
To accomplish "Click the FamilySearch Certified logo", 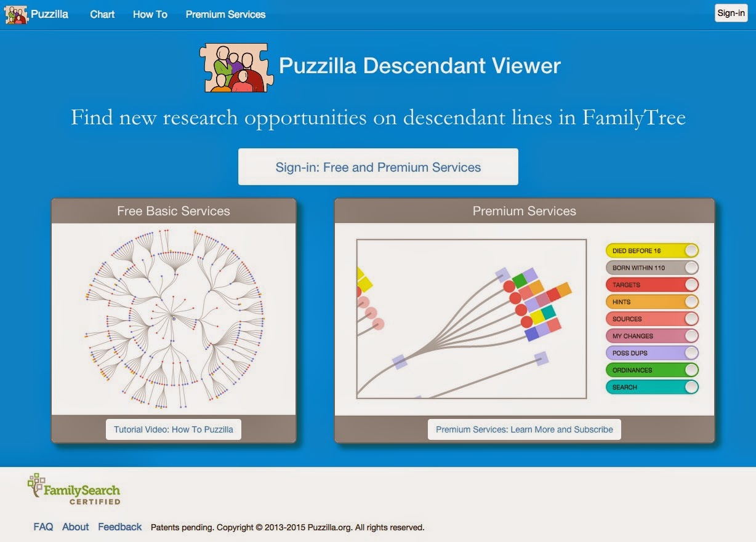I will (73, 489).
